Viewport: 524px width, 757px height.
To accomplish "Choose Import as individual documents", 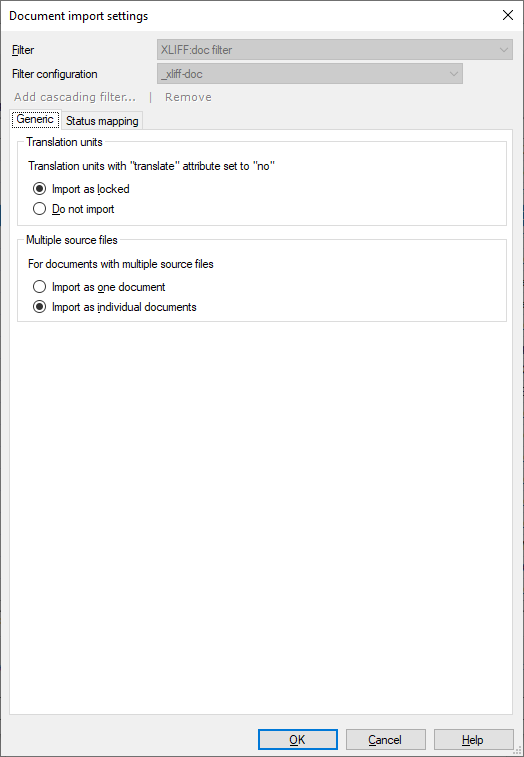I will pyautogui.click(x=114, y=307).
